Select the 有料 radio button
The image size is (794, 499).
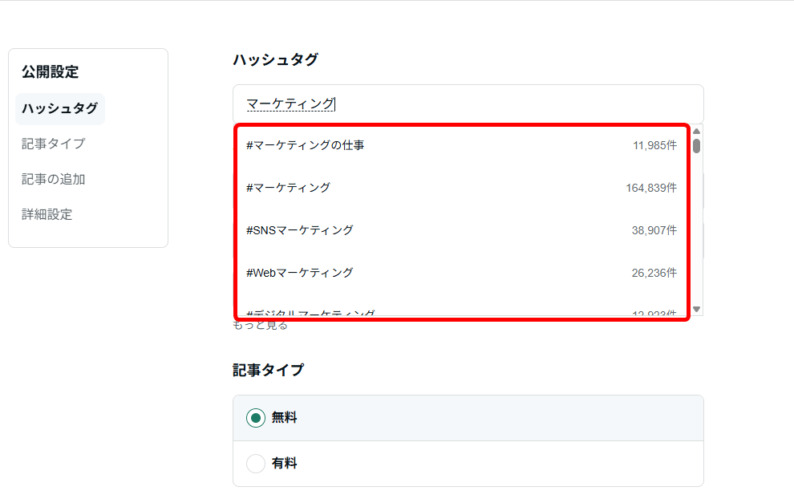(256, 464)
